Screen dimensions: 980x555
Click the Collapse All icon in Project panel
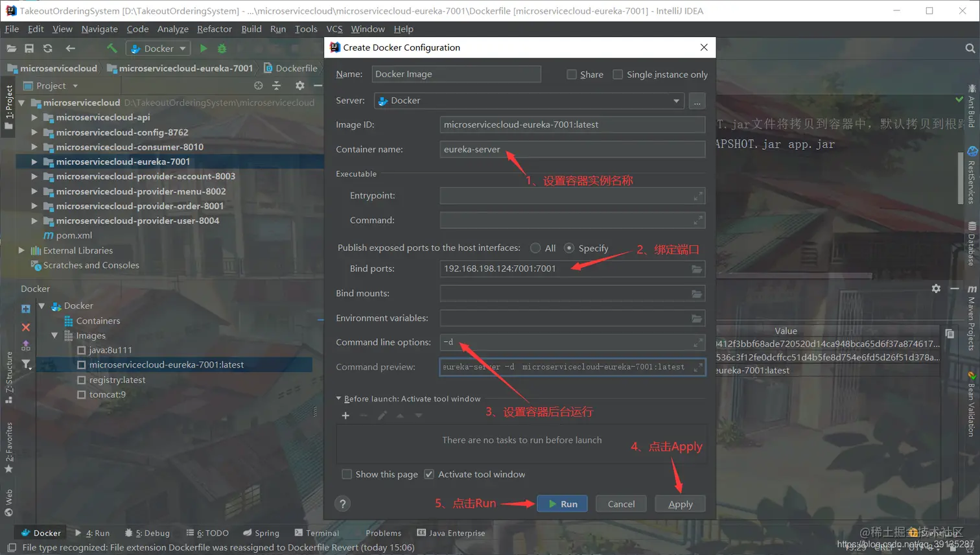coord(277,86)
